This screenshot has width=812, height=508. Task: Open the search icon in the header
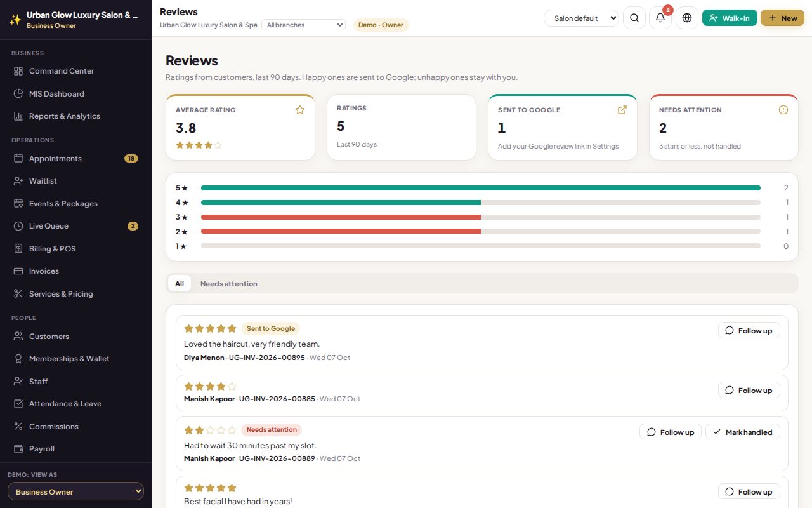[x=634, y=18]
